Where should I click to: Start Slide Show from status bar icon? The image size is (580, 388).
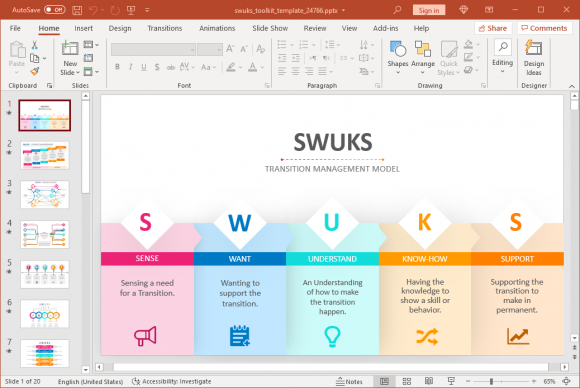(451, 381)
